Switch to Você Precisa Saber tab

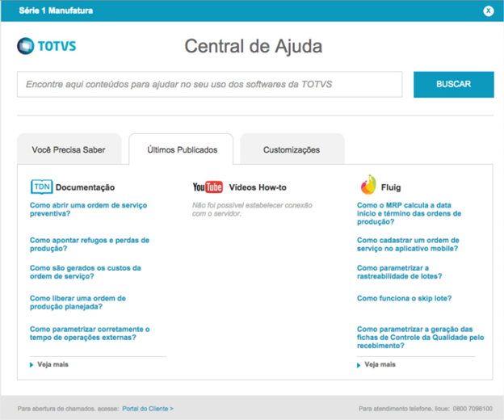pyautogui.click(x=69, y=149)
